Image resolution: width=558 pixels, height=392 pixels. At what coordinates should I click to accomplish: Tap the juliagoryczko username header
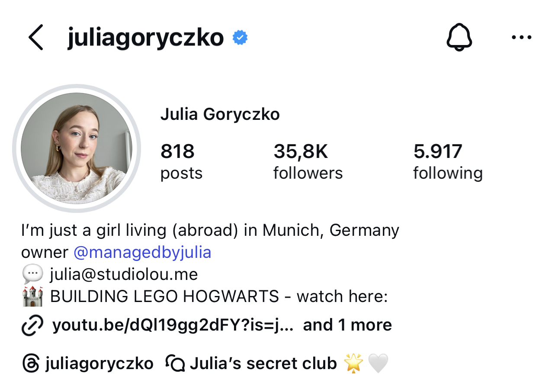coord(146,38)
